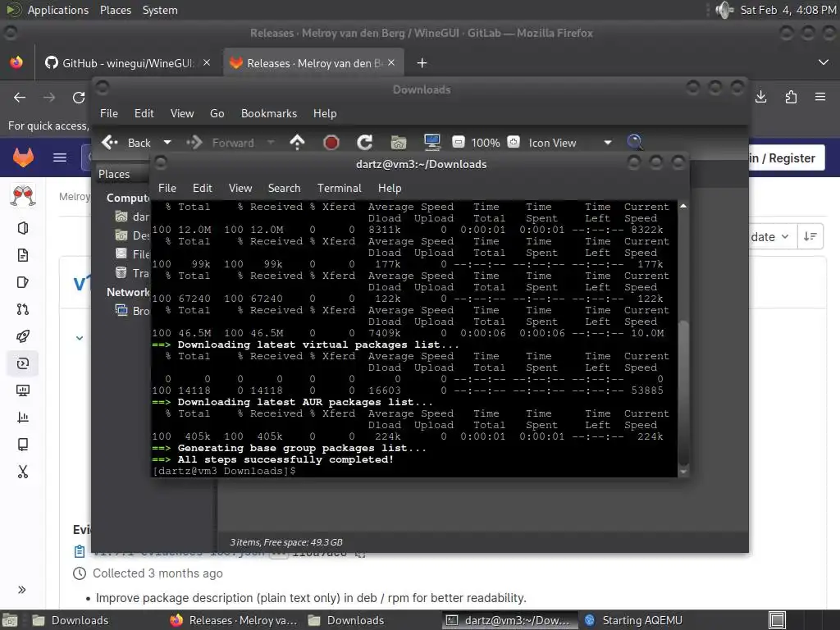840x630 pixels.
Task: Toggle sort direction button on releases page
Action: pos(810,236)
